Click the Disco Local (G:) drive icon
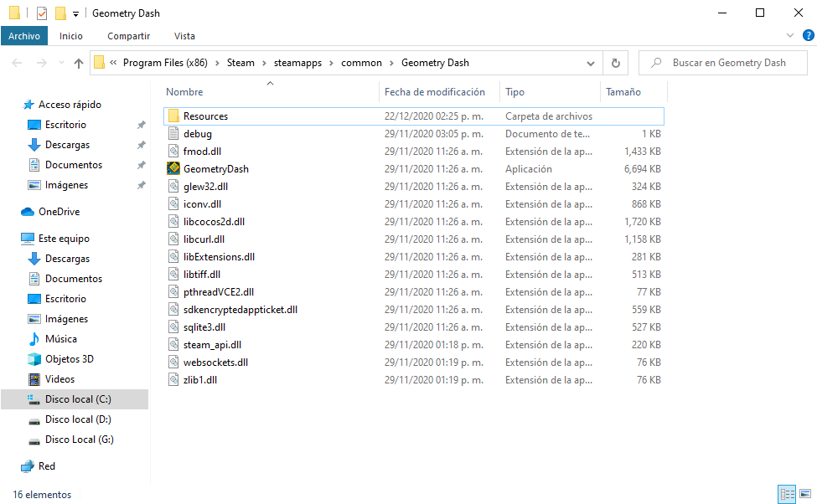 point(34,441)
